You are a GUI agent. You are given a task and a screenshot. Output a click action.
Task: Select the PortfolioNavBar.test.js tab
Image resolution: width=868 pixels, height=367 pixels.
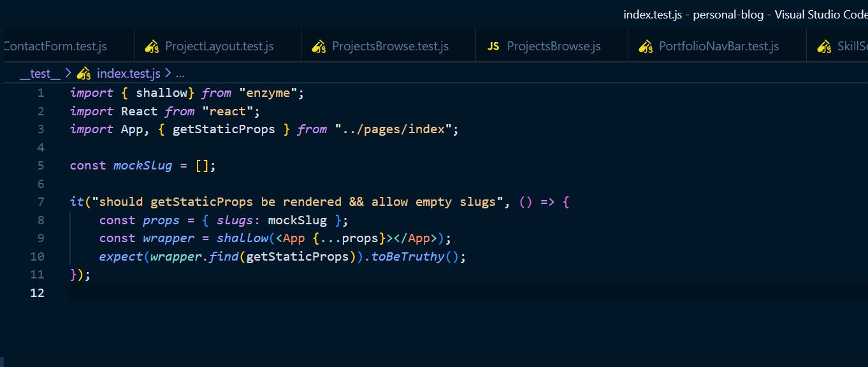[719, 47]
